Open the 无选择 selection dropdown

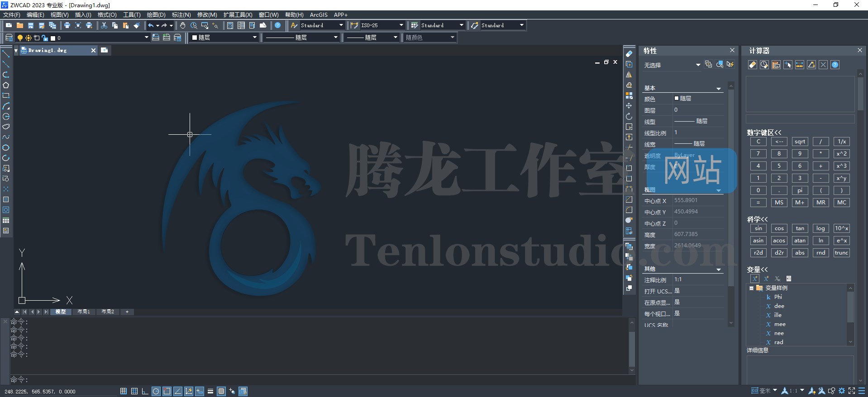point(672,65)
